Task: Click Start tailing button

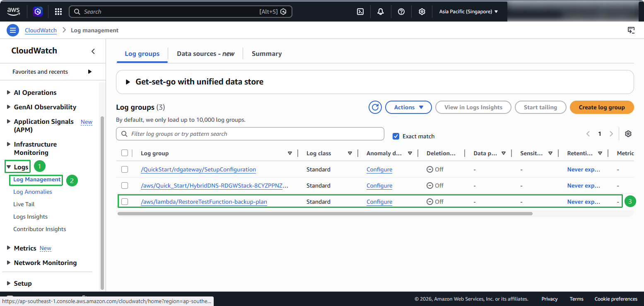Action: pyautogui.click(x=540, y=107)
